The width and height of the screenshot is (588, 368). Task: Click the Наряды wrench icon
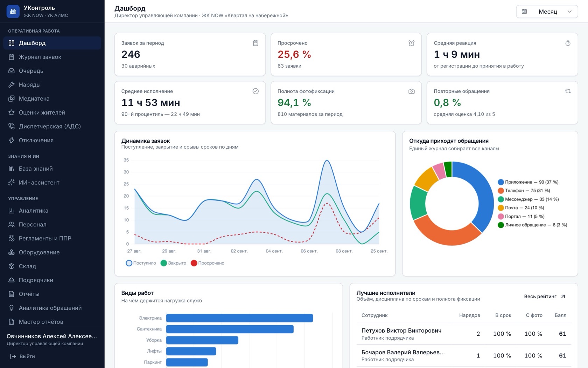[12, 84]
